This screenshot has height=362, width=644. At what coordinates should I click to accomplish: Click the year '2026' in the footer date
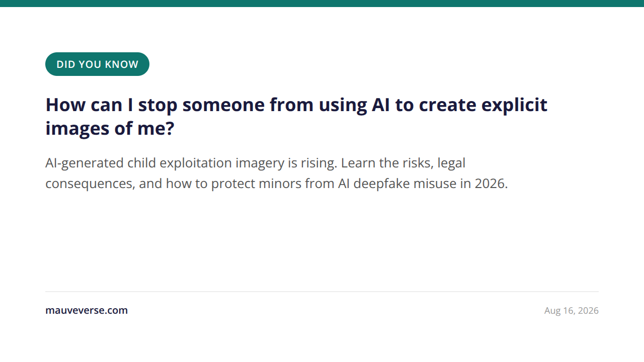(588, 310)
